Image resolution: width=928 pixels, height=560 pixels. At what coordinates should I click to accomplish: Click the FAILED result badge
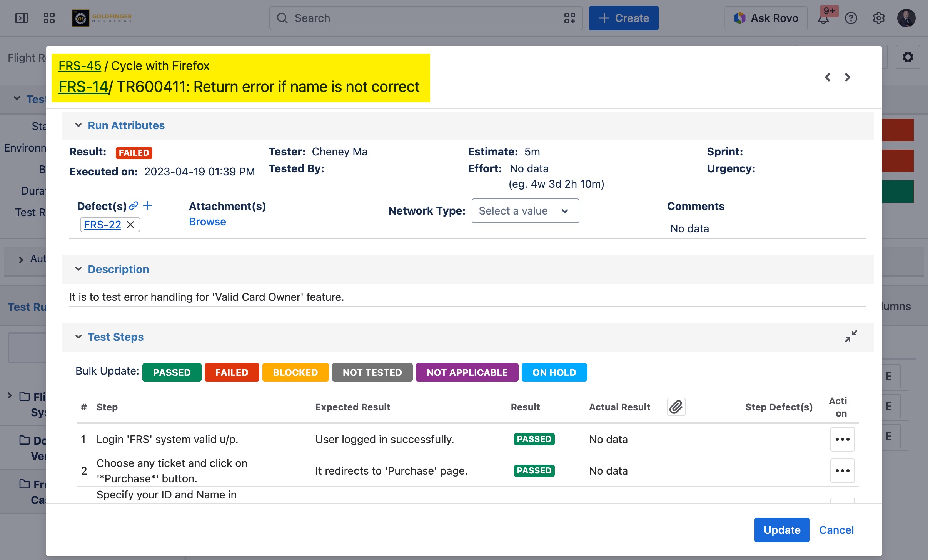[x=134, y=153]
